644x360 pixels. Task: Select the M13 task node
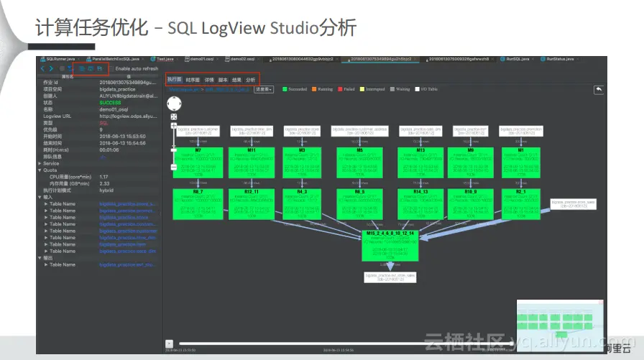tap(420, 162)
